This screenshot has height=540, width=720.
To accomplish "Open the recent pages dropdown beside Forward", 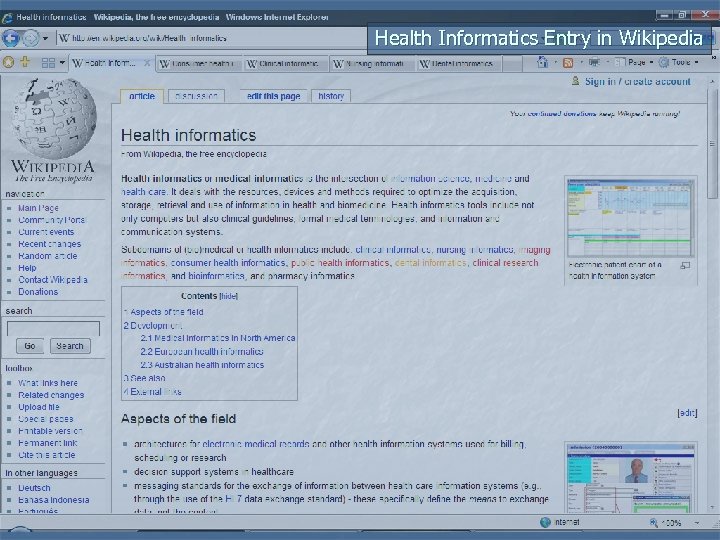I will click(45, 39).
